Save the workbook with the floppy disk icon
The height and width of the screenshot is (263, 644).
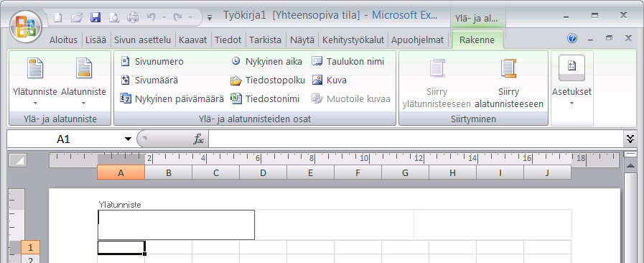[x=95, y=17]
